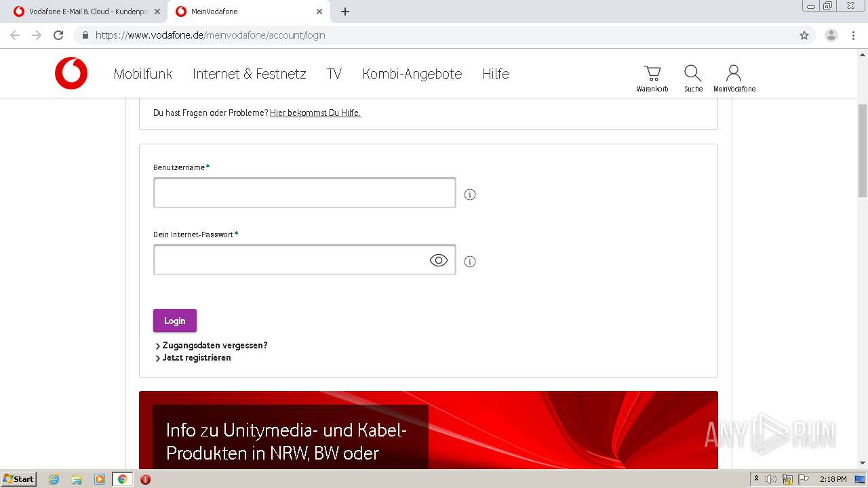Follow 'Hier bekommst Du Hilfe' link

coord(315,113)
